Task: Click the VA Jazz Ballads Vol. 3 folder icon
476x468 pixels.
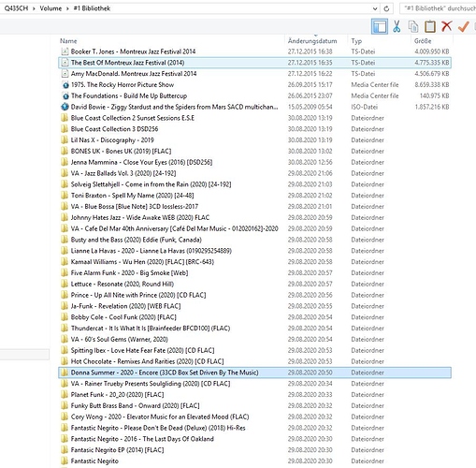Action: (65, 173)
